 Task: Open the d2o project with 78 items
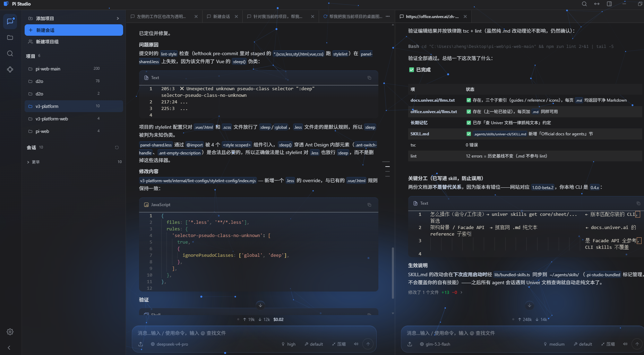pos(74,81)
